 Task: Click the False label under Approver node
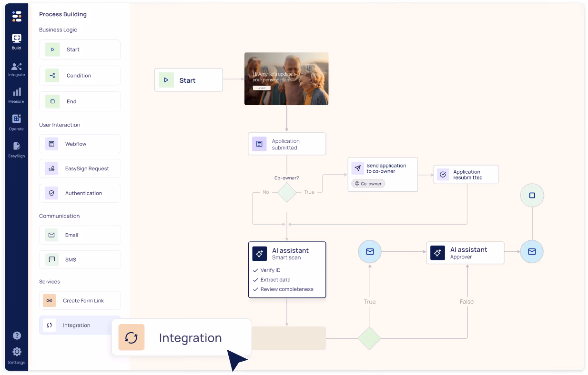tap(466, 302)
